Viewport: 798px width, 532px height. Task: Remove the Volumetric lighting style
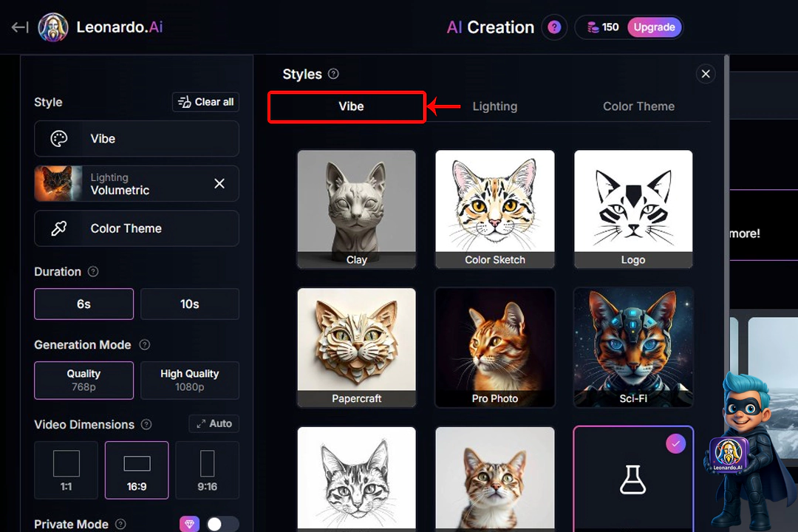click(219, 183)
